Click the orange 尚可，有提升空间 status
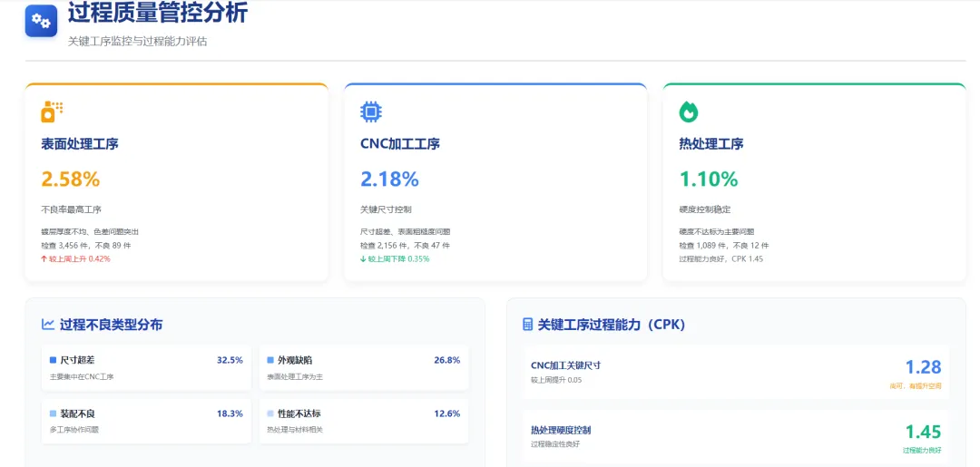Image resolution: width=980 pixels, height=467 pixels. [916, 386]
